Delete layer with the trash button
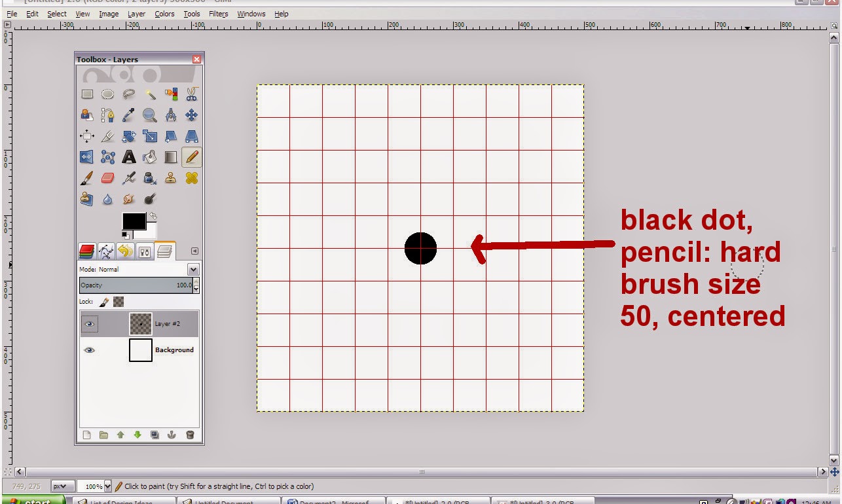 pyautogui.click(x=190, y=435)
